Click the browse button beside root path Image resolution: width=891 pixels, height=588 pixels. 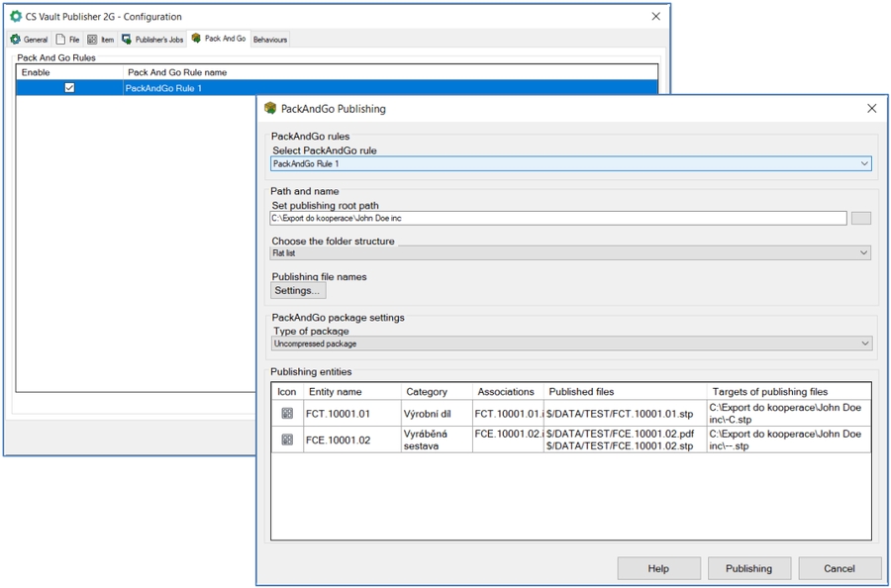[860, 218]
